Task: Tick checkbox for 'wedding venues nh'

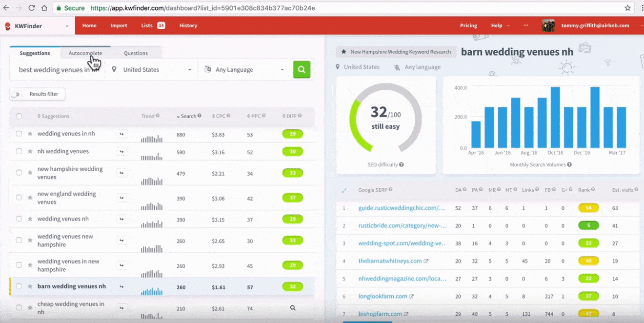Action: (19, 219)
